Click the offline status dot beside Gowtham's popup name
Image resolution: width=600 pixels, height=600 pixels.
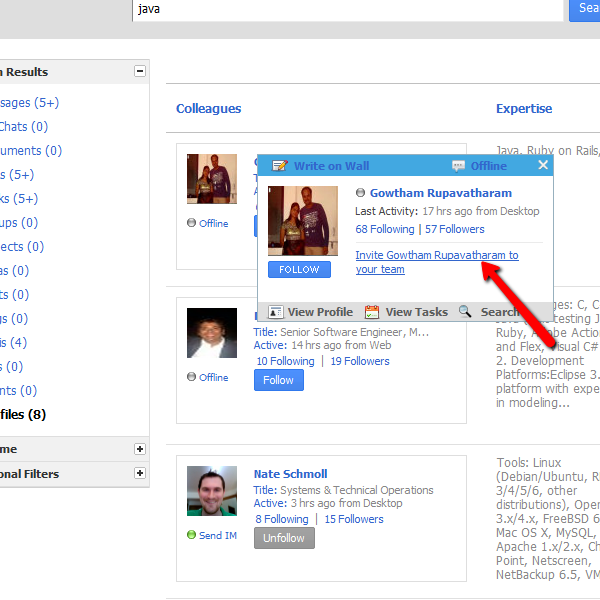click(x=360, y=192)
